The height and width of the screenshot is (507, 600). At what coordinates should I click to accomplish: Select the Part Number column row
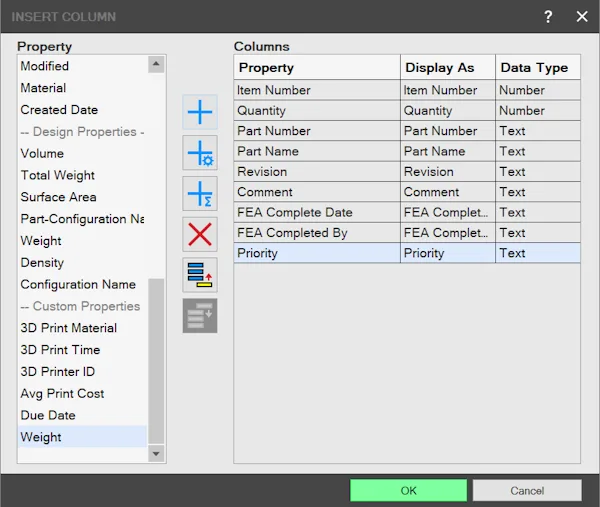coord(407,131)
